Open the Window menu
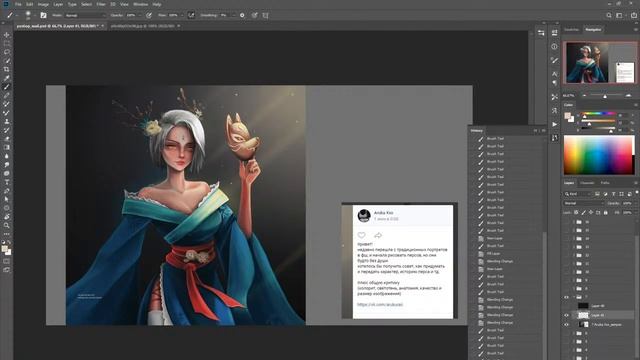This screenshot has width=640, height=360. [x=140, y=4]
